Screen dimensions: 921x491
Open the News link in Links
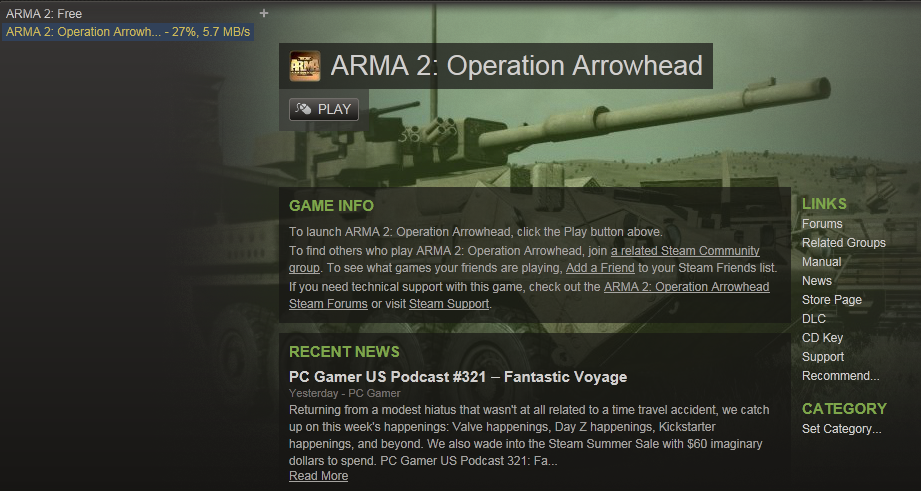point(816,281)
